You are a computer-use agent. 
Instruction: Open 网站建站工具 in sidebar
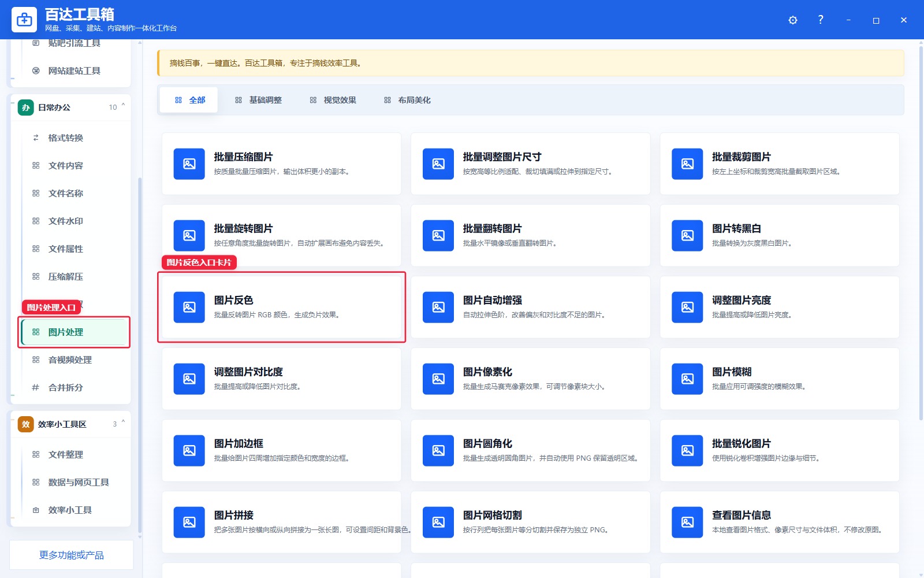[x=74, y=71]
